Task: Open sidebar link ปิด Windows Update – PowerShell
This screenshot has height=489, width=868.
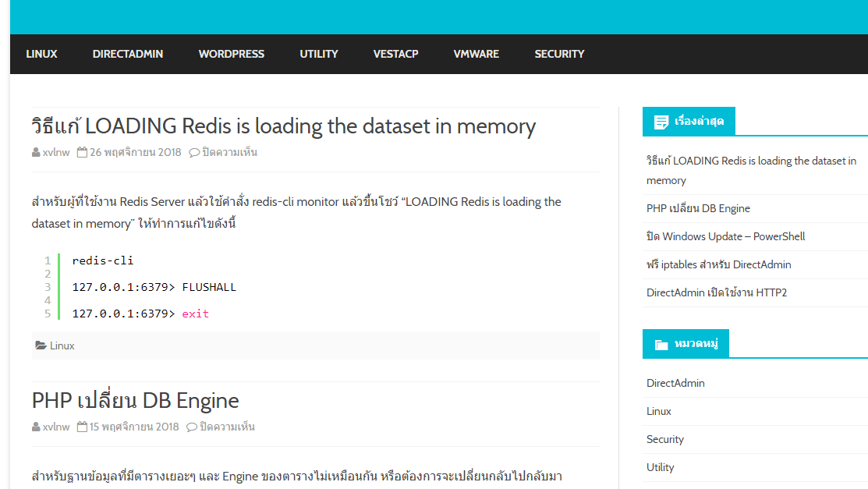Action: (726, 236)
